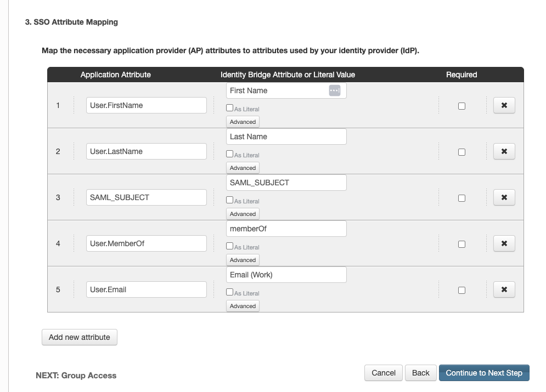This screenshot has height=392, width=546.
Task: Check As Literal in the User.LastName row
Action: tap(229, 154)
